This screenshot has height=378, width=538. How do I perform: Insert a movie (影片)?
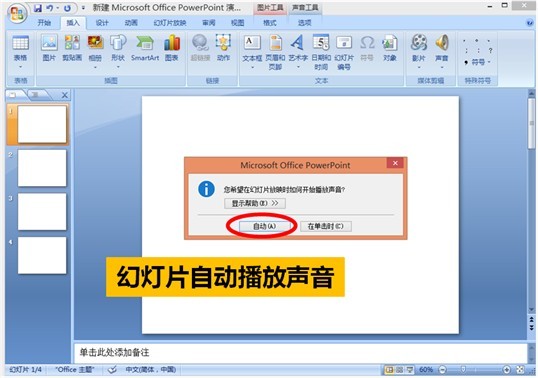(419, 48)
